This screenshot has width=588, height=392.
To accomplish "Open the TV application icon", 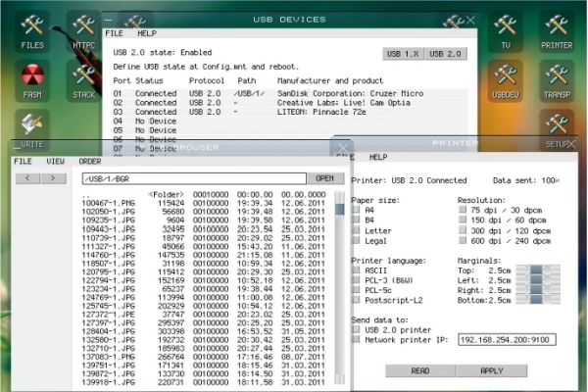I will 506,28.
